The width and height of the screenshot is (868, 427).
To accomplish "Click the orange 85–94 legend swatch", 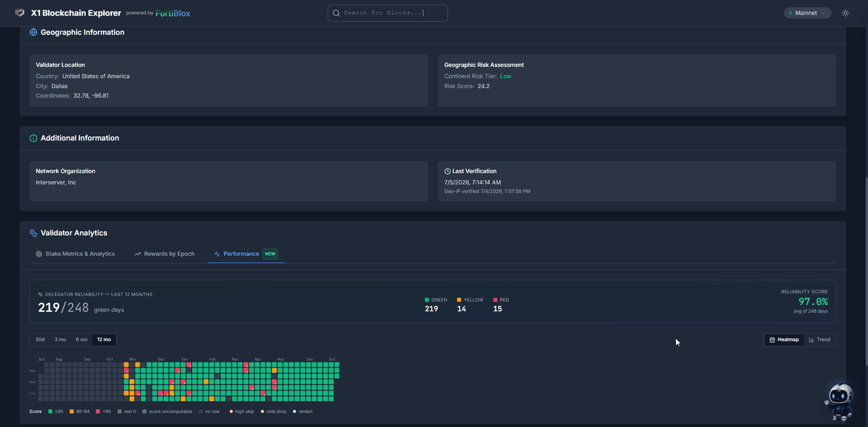I will click(x=72, y=411).
